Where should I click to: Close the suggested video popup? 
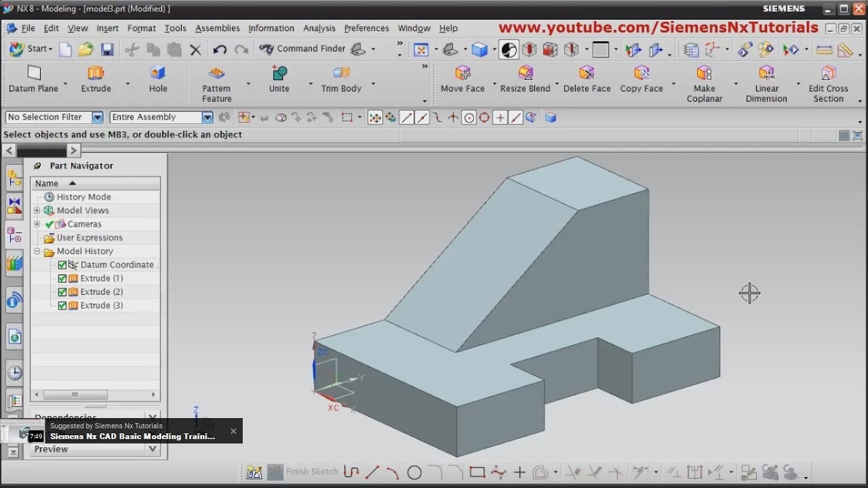233,431
